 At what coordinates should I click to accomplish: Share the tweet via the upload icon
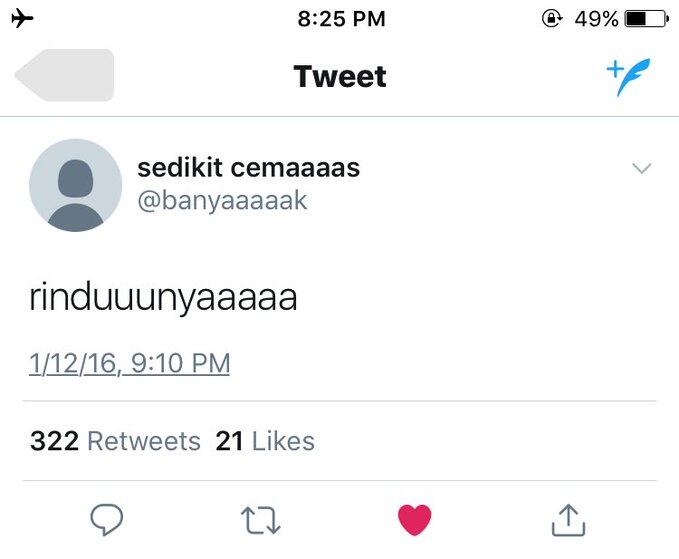tap(567, 518)
